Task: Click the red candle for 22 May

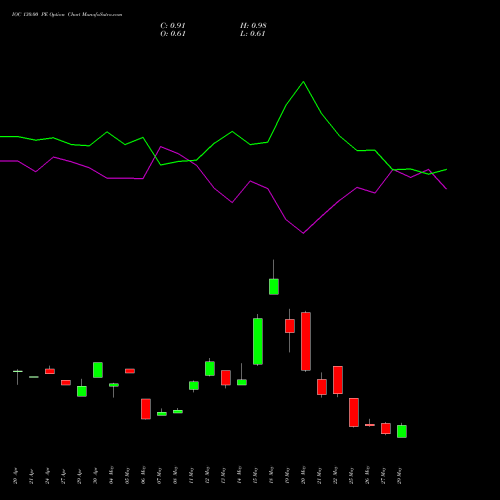Action: click(x=338, y=380)
